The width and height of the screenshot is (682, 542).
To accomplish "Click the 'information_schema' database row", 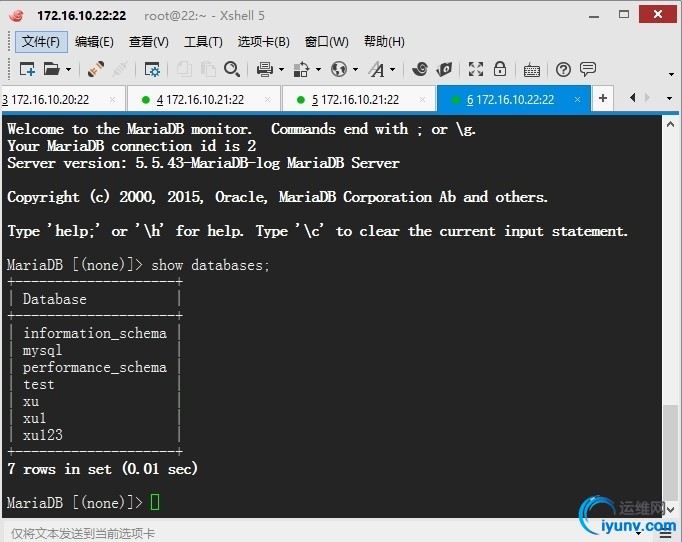I will pos(95,333).
